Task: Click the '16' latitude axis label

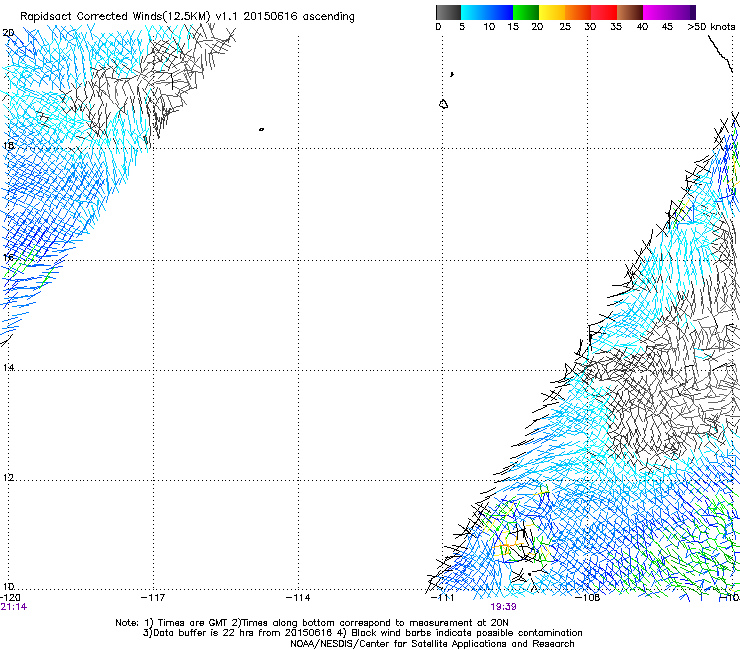Action: coord(8,258)
